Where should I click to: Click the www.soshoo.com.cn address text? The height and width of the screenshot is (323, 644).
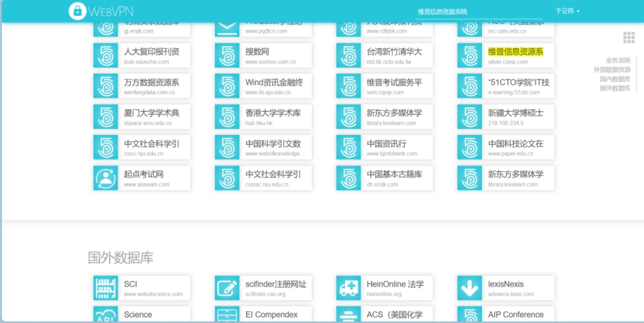[270, 62]
